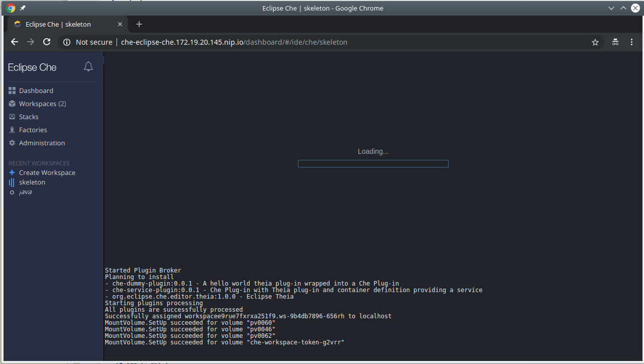Click the Chrome logo in title bar
Viewport: 644px width, 364px height.
point(11,8)
